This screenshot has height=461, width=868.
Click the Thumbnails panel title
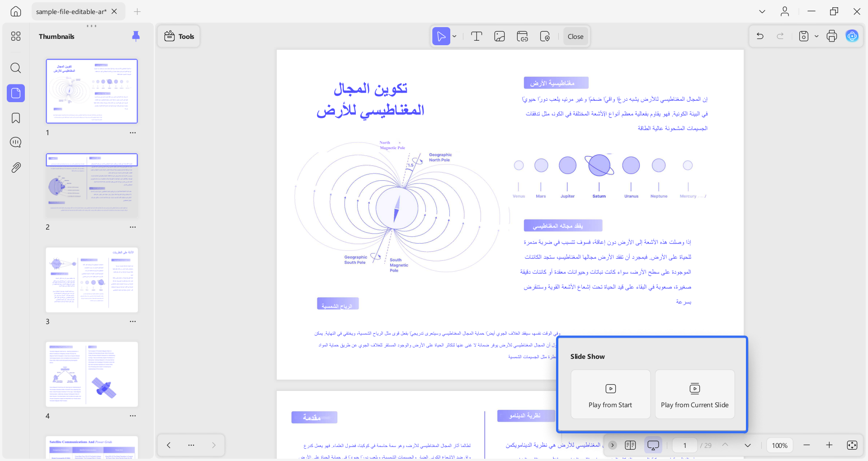coord(57,37)
